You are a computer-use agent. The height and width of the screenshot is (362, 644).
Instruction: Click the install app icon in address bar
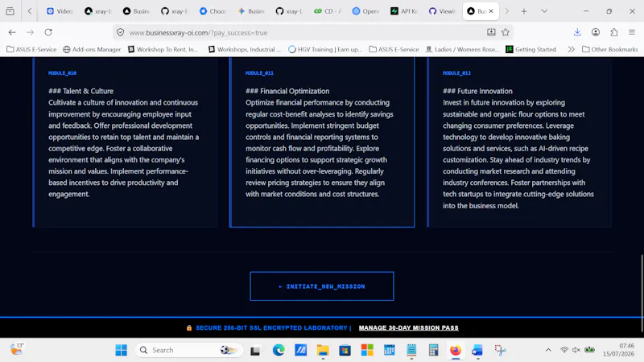pos(491,32)
